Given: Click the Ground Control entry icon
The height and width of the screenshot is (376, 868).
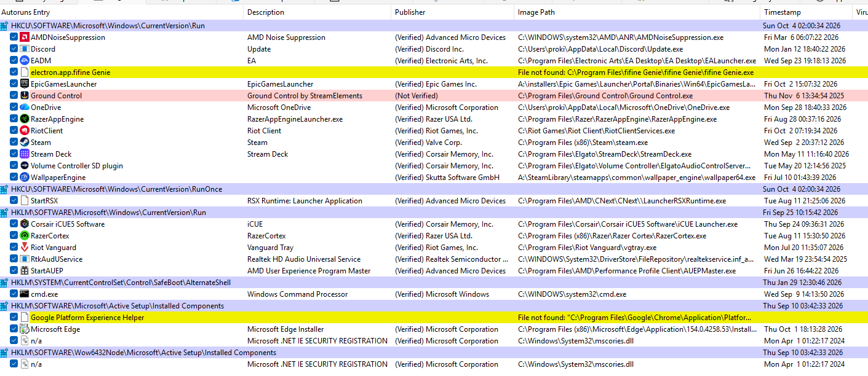Looking at the screenshot, I should click(x=25, y=96).
